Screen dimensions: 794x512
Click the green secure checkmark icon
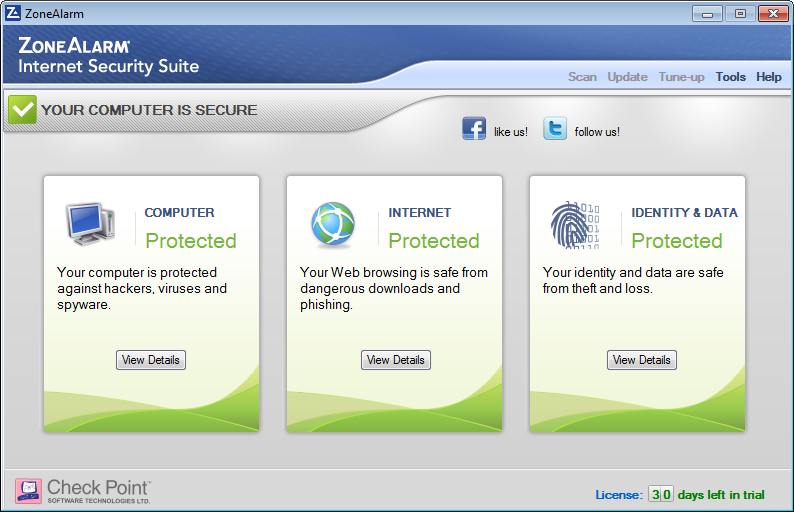(22, 109)
